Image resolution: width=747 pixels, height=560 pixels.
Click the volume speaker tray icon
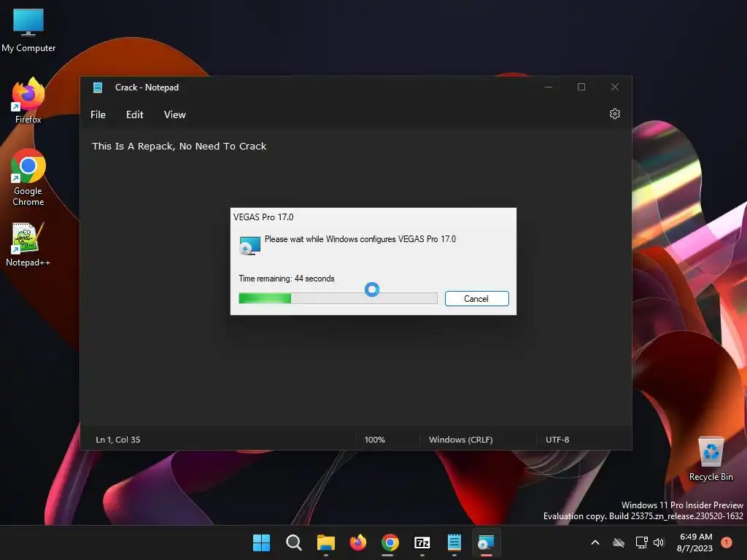coord(659,542)
